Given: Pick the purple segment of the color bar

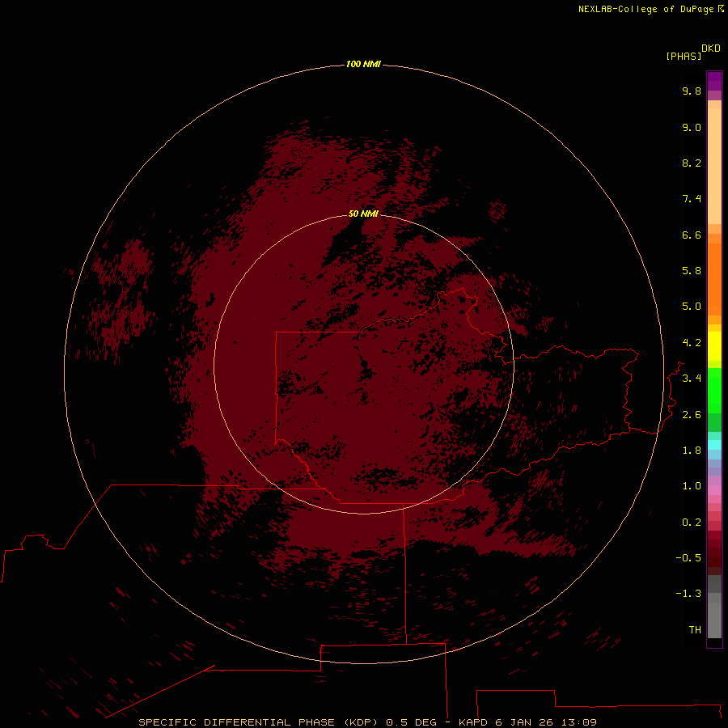Looking at the screenshot, I should click(x=714, y=81).
